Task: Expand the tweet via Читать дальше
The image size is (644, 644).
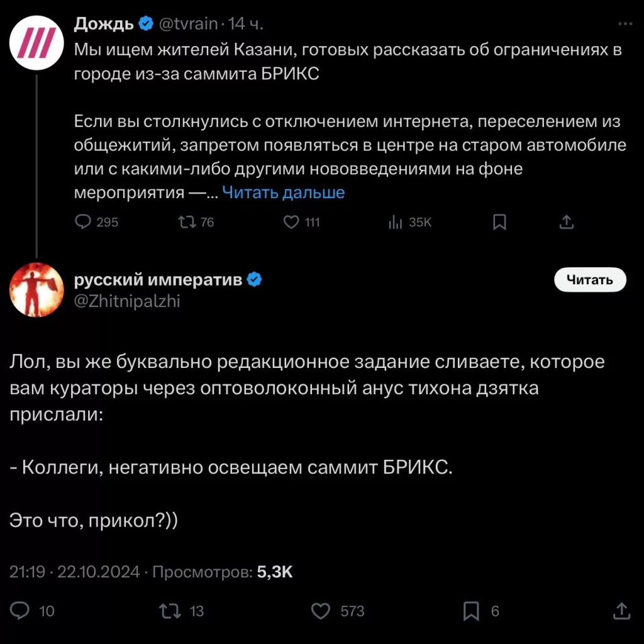Action: [284, 192]
